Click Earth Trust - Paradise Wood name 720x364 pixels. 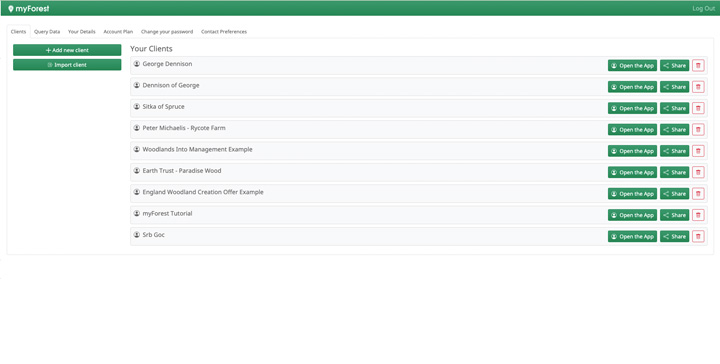[x=182, y=171]
